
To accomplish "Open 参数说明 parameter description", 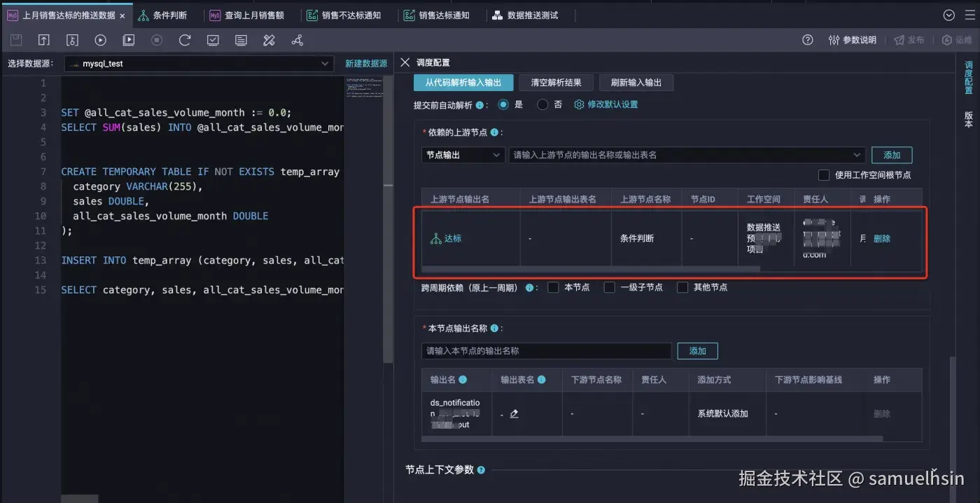I will tap(852, 40).
